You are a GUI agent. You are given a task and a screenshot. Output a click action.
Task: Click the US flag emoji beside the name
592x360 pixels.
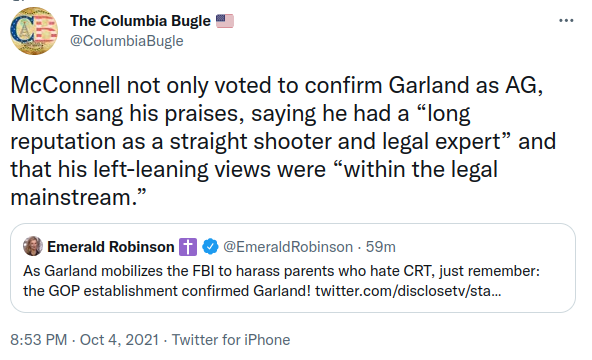point(225,21)
